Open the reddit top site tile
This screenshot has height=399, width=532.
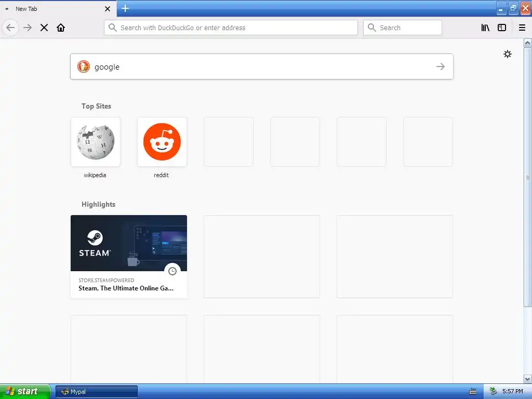pyautogui.click(x=162, y=142)
